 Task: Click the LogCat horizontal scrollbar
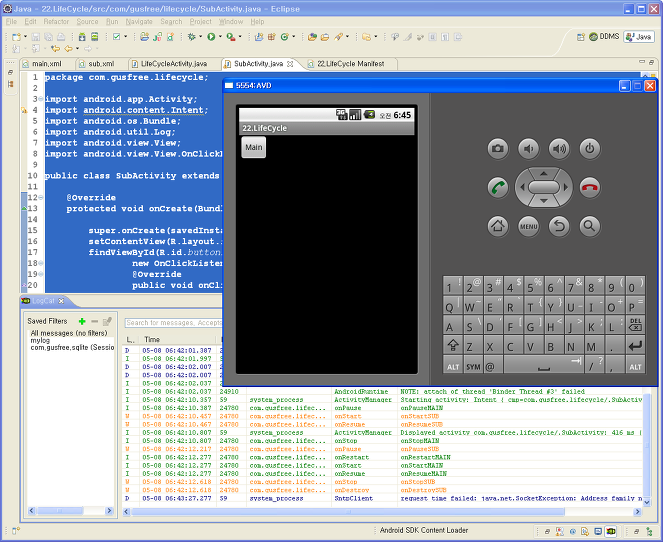[x=348, y=512]
